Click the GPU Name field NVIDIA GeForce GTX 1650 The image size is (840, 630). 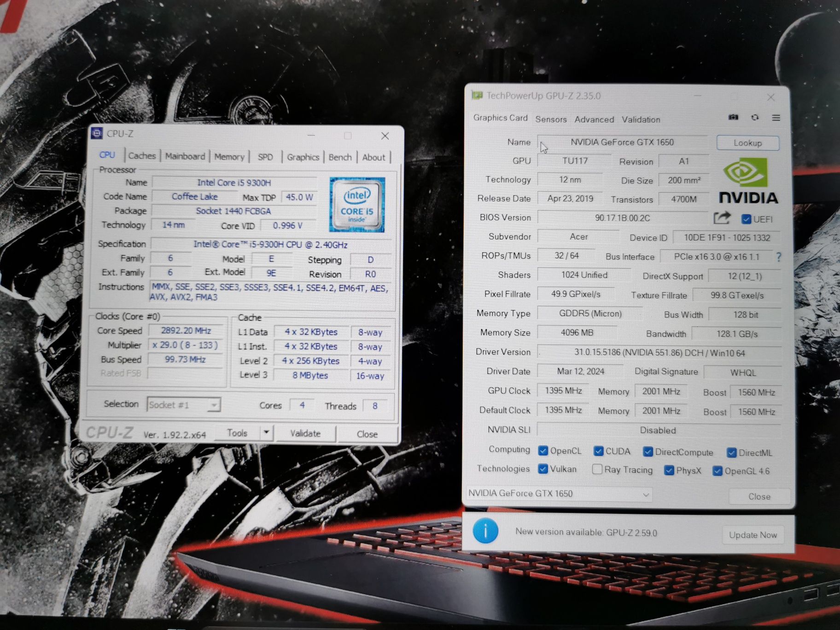[x=622, y=142]
